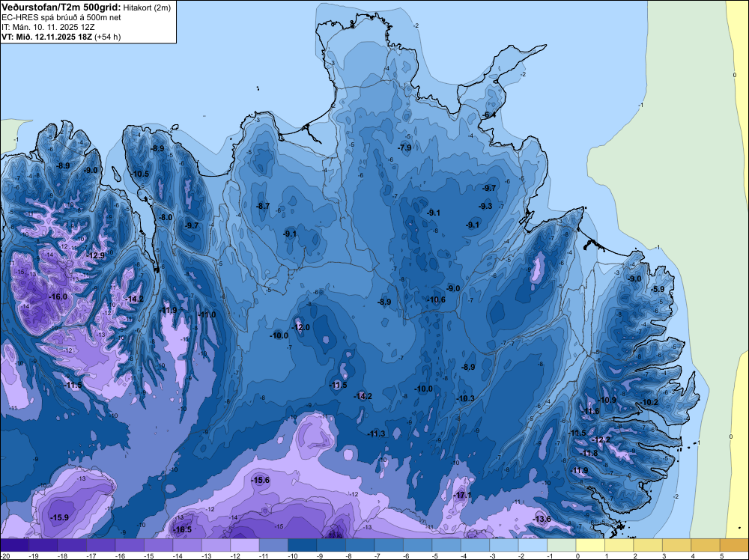The image size is (749, 560).
Task: Click the -11.0 temperature value
Action: (x=207, y=314)
